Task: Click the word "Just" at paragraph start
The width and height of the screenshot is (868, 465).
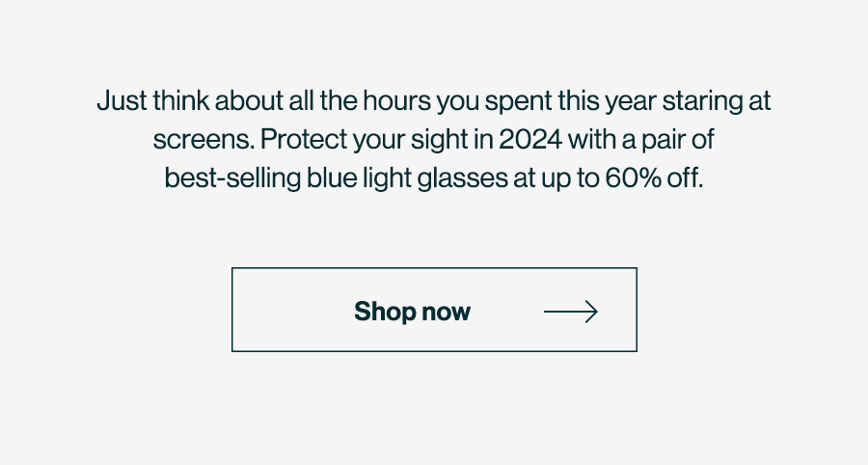Action: pos(122,100)
